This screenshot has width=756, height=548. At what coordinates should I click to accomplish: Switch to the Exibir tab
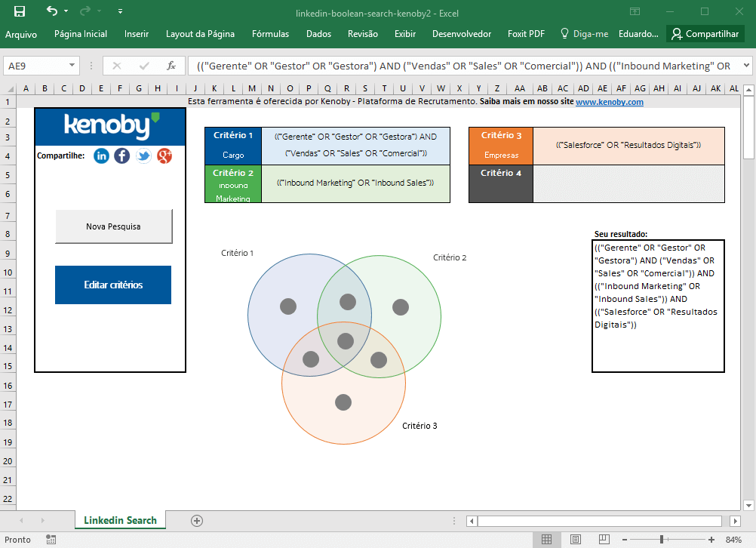coord(405,34)
